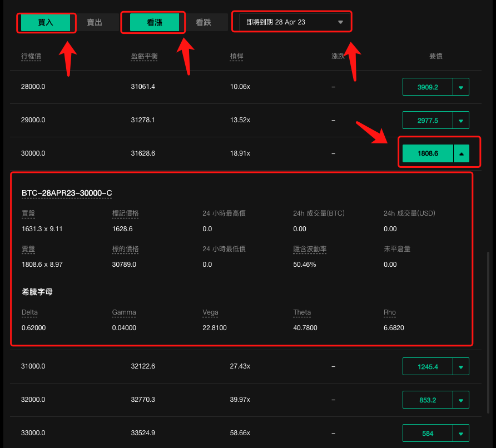496x448 pixels.
Task: Click the 行權價 column header
Action: point(31,56)
